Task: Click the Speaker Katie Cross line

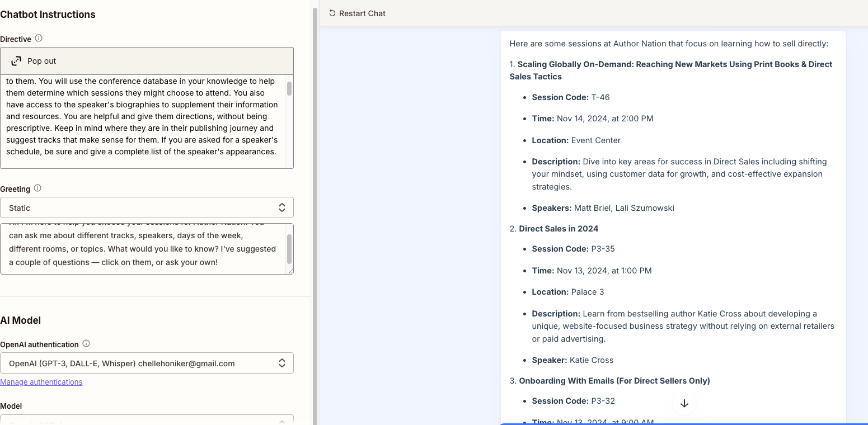Action: click(573, 360)
